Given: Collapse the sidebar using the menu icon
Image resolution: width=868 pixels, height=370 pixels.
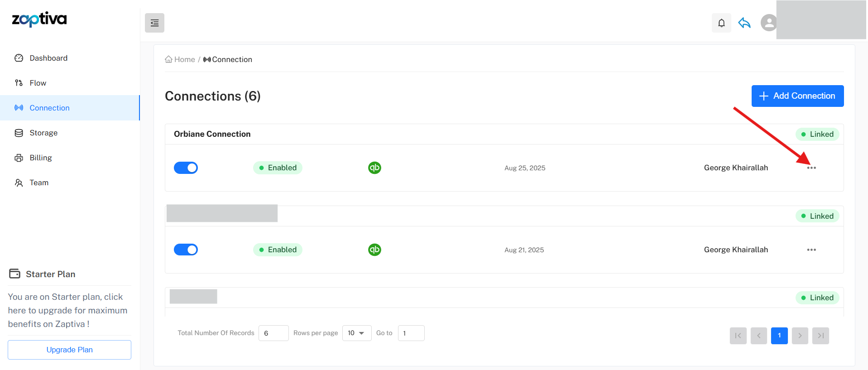Looking at the screenshot, I should point(154,23).
